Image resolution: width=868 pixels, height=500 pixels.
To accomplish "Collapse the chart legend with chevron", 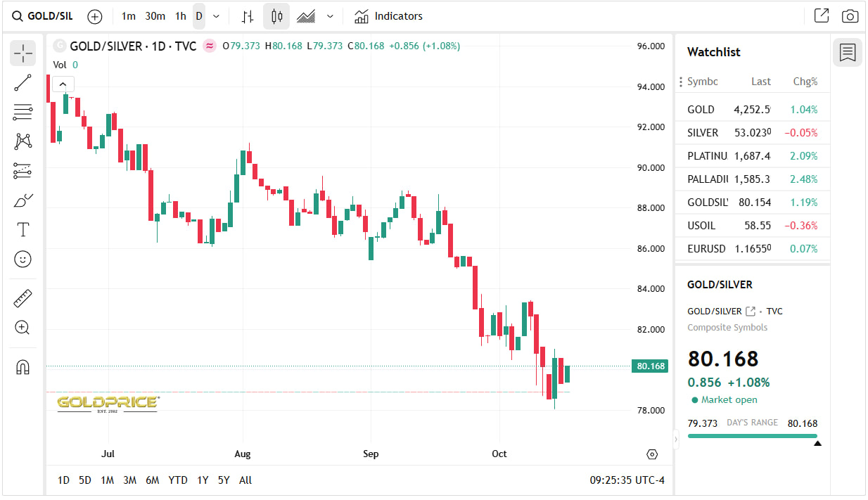I will coord(63,84).
